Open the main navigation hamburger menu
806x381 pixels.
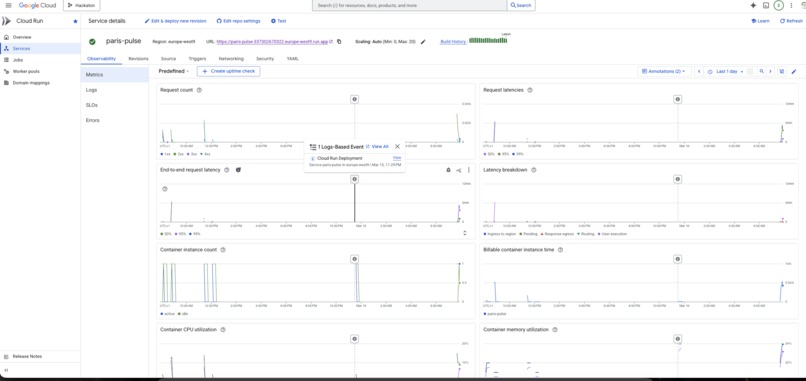(x=8, y=5)
